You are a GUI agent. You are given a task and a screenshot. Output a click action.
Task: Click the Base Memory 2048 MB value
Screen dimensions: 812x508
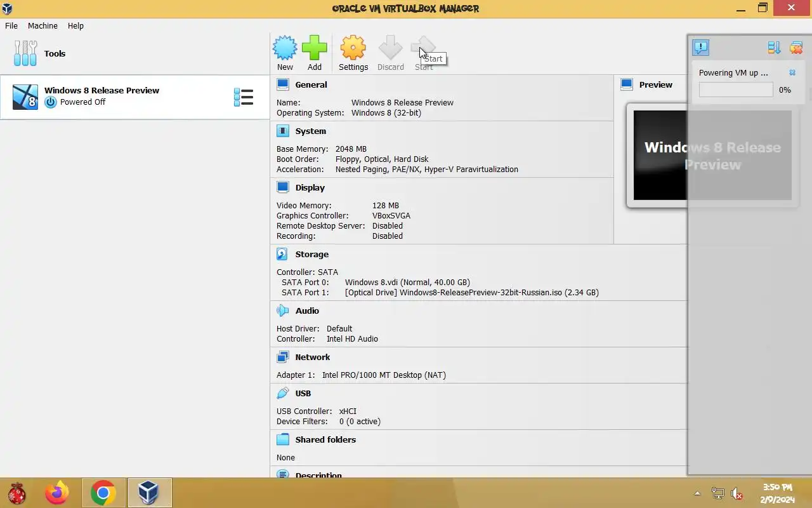[351, 149]
